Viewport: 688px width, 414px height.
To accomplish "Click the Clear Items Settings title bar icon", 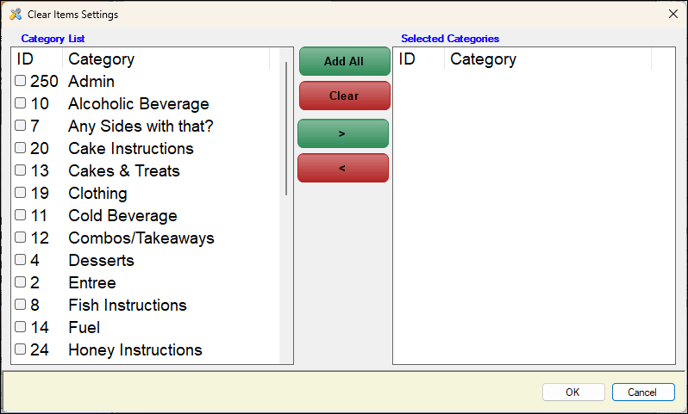I will [x=14, y=14].
